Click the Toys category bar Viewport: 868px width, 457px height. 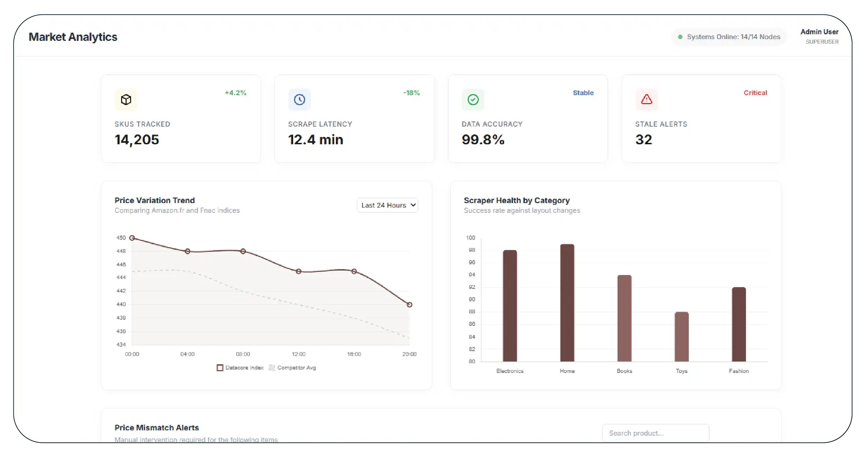[682, 337]
